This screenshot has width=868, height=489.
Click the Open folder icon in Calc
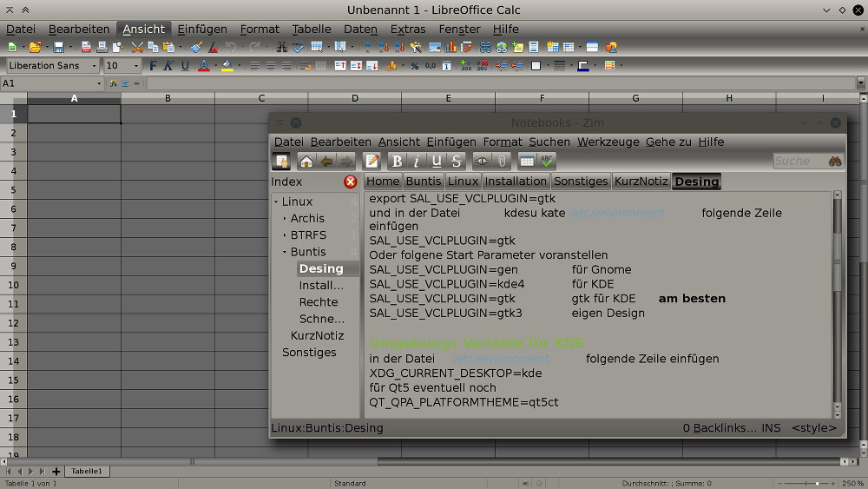(x=35, y=47)
